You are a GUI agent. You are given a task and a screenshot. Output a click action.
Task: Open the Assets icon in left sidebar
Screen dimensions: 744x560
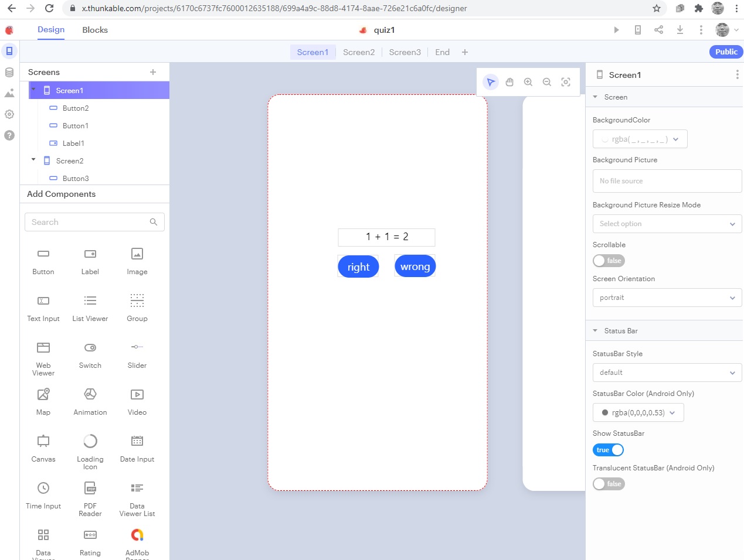coord(9,93)
